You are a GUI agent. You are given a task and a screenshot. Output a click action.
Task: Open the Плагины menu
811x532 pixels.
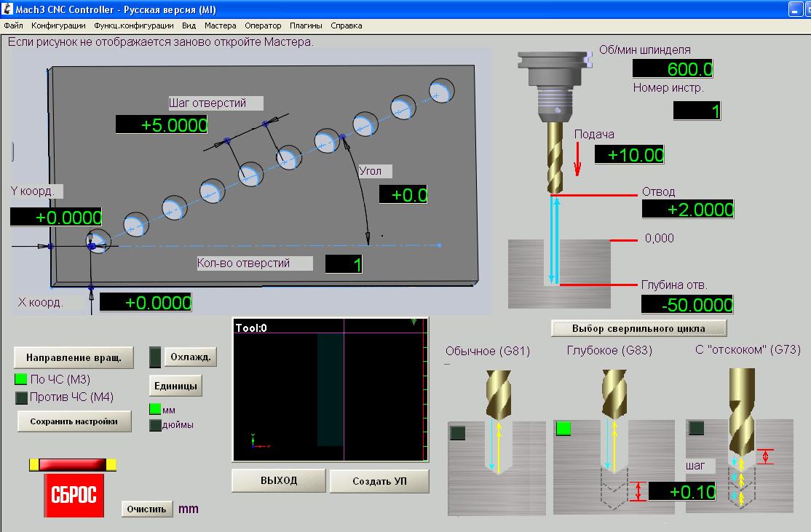click(306, 25)
